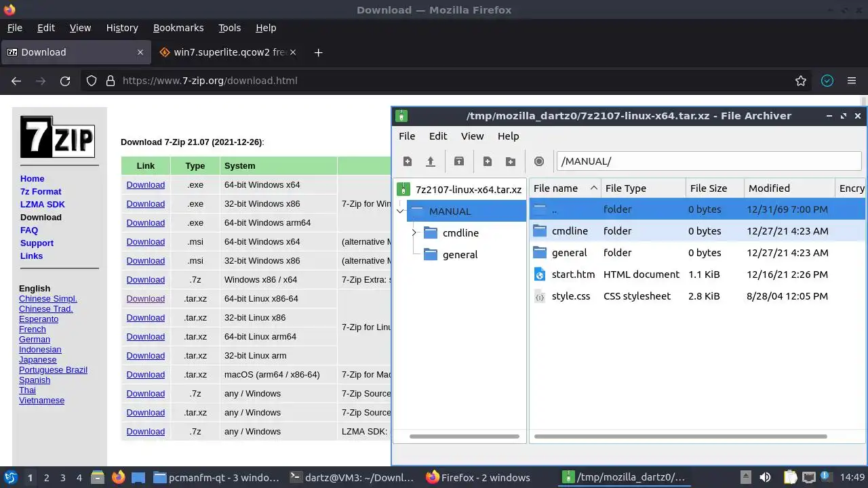Click the general folder icon in file list

pos(540,252)
